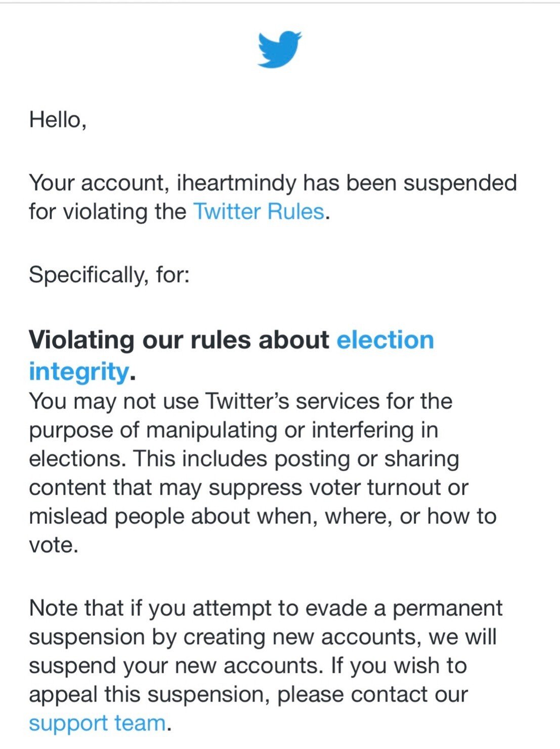Click the word 'vote.' ending the paragraph
560x749 pixels.
pyautogui.click(x=54, y=546)
